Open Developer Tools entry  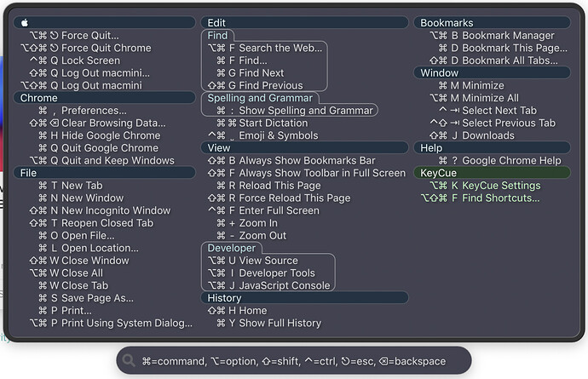262,273
